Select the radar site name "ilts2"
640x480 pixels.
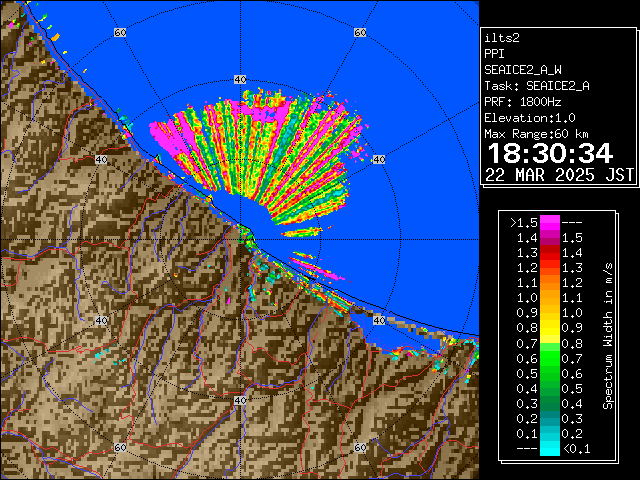click(x=502, y=38)
